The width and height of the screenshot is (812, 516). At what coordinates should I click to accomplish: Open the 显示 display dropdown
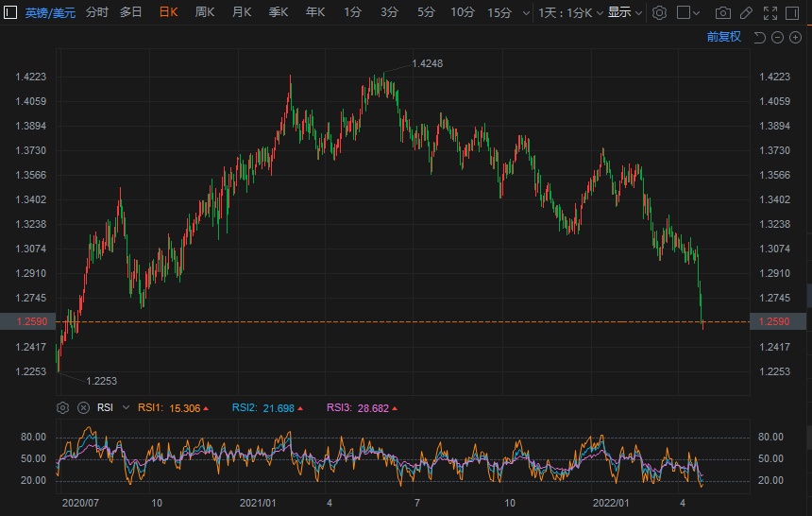click(x=625, y=12)
